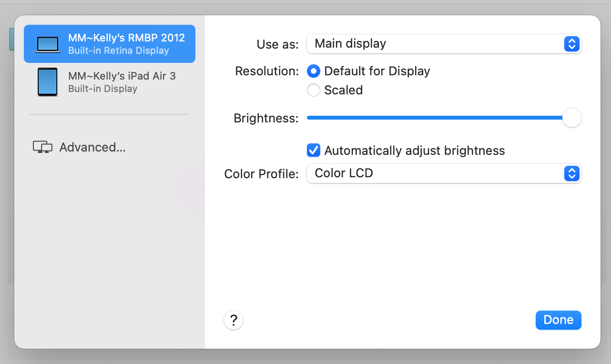Image resolution: width=611 pixels, height=364 pixels.
Task: Open the Color Profile dropdown
Action: click(x=444, y=173)
